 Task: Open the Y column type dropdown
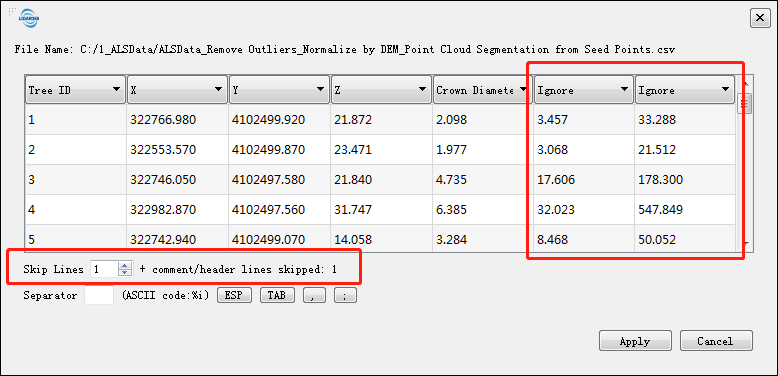tap(279, 90)
